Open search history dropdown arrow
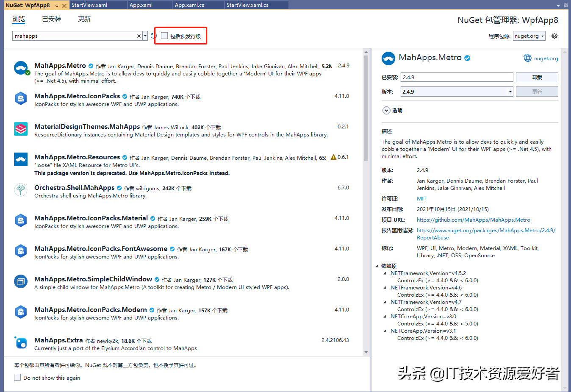The height and width of the screenshot is (392, 571). click(145, 36)
